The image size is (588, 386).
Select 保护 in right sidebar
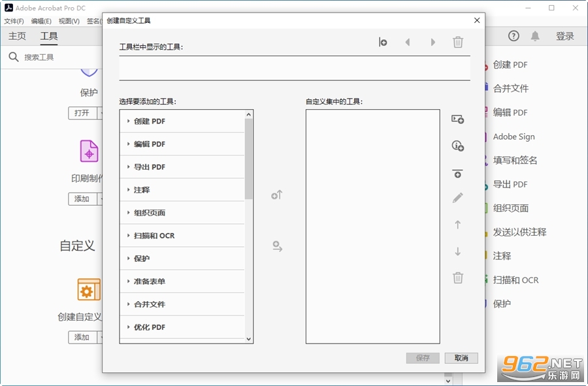pyautogui.click(x=502, y=304)
